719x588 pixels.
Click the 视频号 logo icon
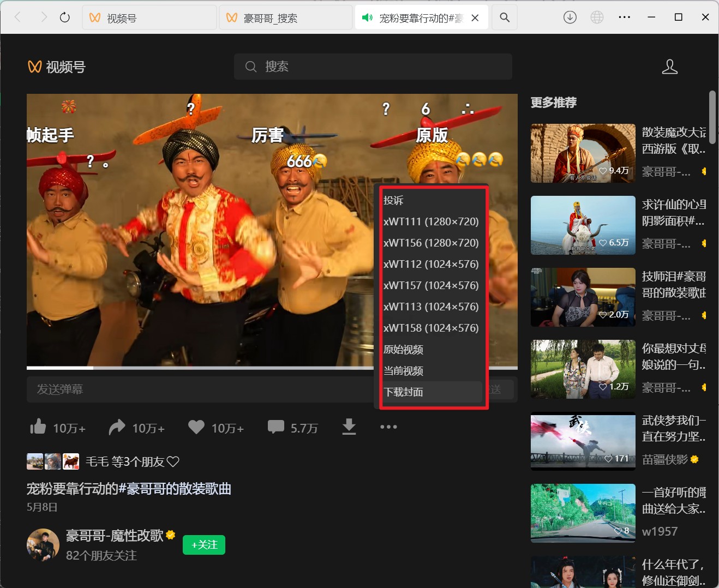tap(34, 67)
